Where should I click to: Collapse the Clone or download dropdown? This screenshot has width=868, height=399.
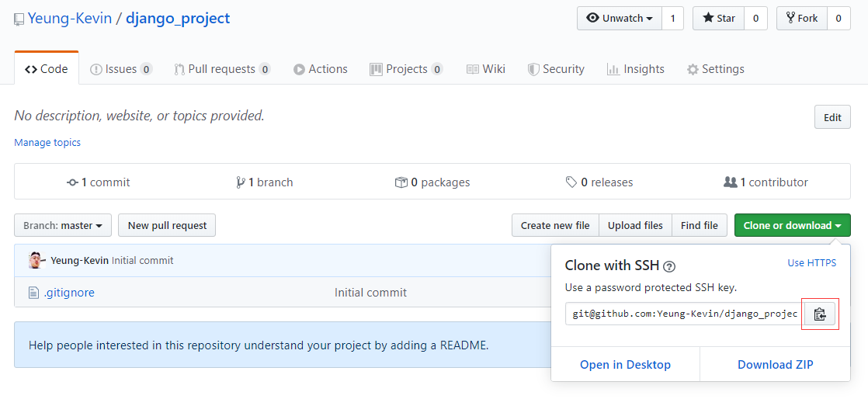(x=792, y=225)
